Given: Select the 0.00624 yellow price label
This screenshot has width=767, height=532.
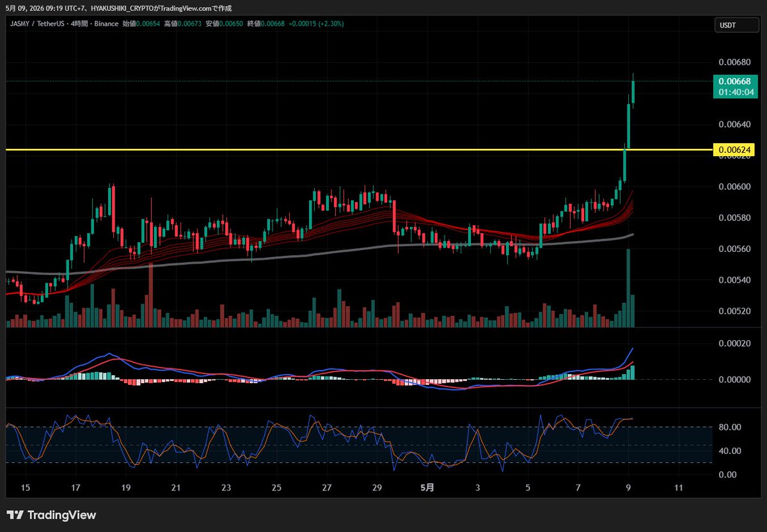Looking at the screenshot, I should click(734, 150).
